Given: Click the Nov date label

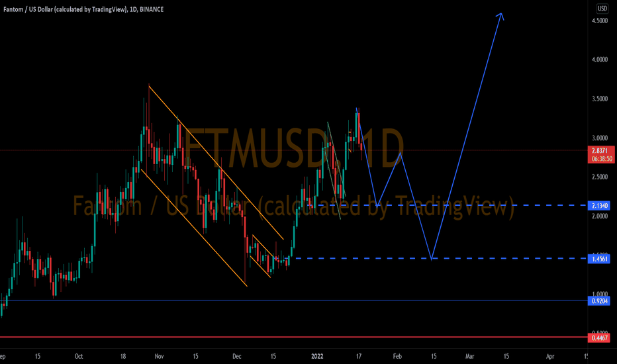Looking at the screenshot, I should tap(159, 357).
